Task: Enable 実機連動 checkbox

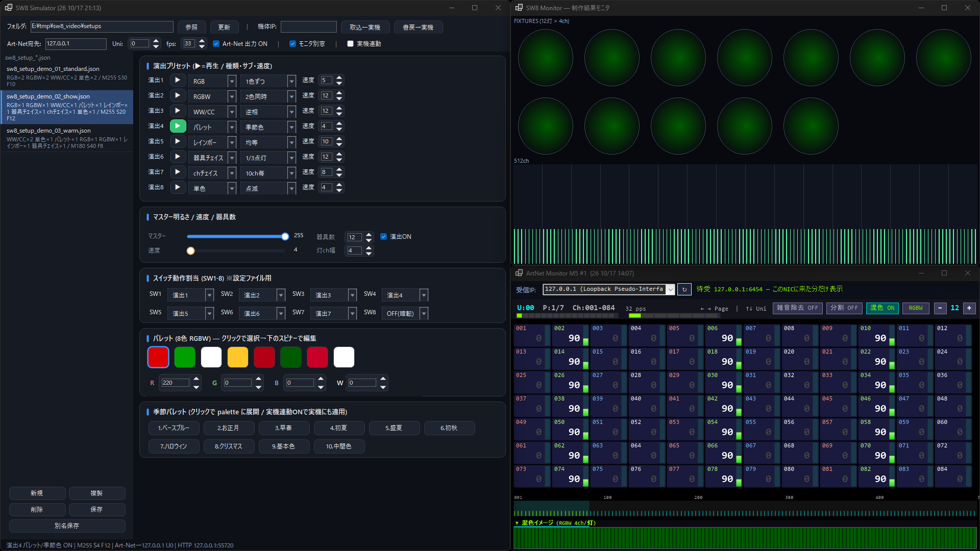Action: click(350, 44)
